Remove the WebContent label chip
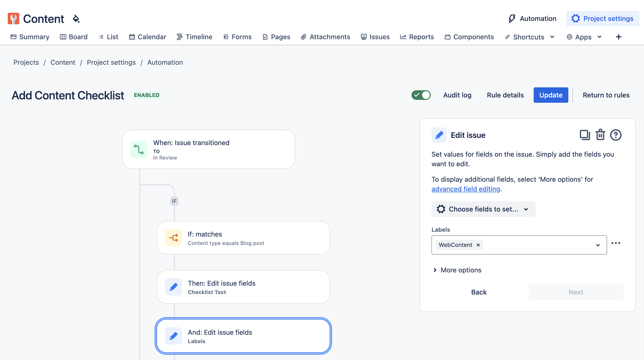644x360 pixels. coord(478,245)
